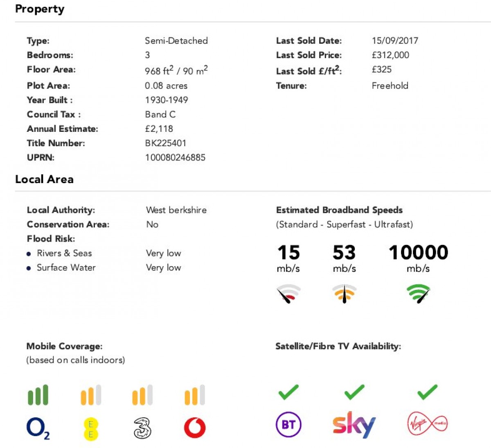The width and height of the screenshot is (491, 448).
Task: Click the orange superfast broadband gauge icon
Action: tap(344, 293)
